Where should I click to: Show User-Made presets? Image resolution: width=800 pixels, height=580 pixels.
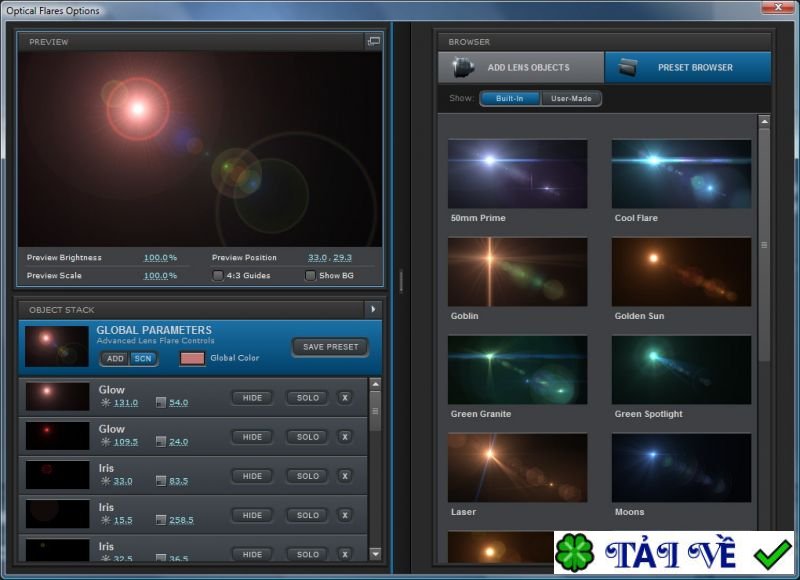tap(571, 98)
